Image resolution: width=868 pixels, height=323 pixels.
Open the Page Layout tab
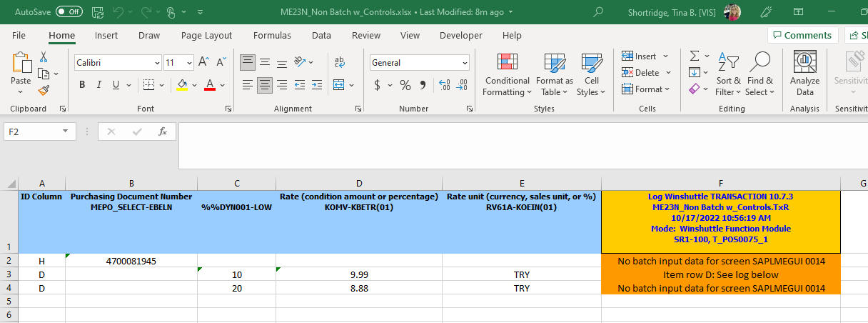pos(206,35)
